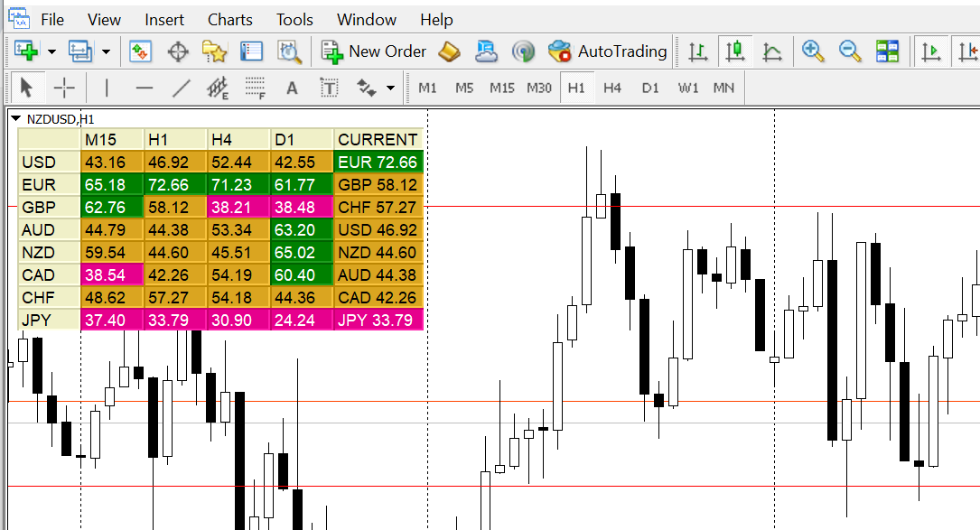Click the New Chart icon
This screenshot has height=530, width=980.
pyautogui.click(x=26, y=51)
